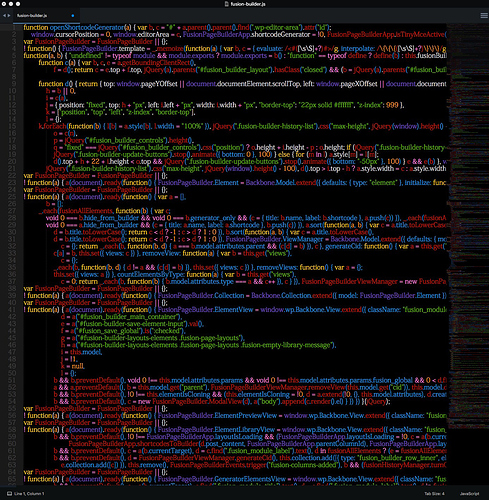Click '_.each(fusionAllElements' on line 27

point(76,211)
